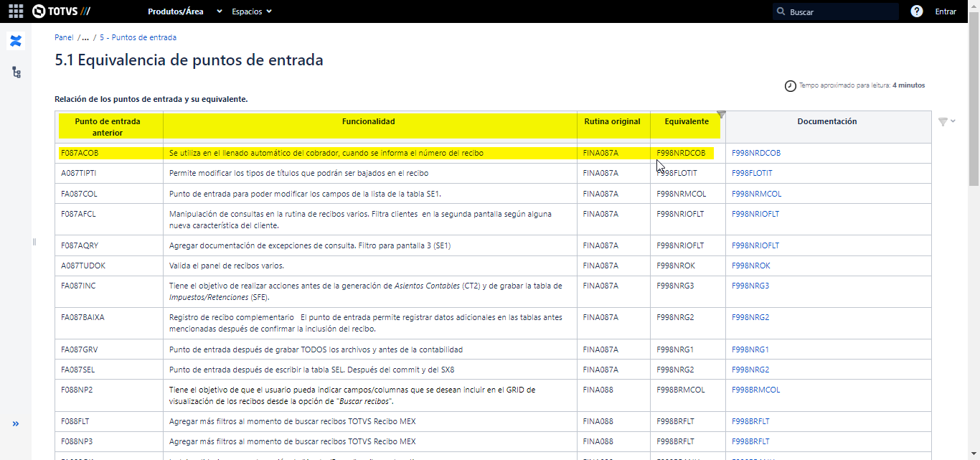Image resolution: width=980 pixels, height=460 pixels.
Task: Select the FA087BAIXA cell
Action: 109,323
